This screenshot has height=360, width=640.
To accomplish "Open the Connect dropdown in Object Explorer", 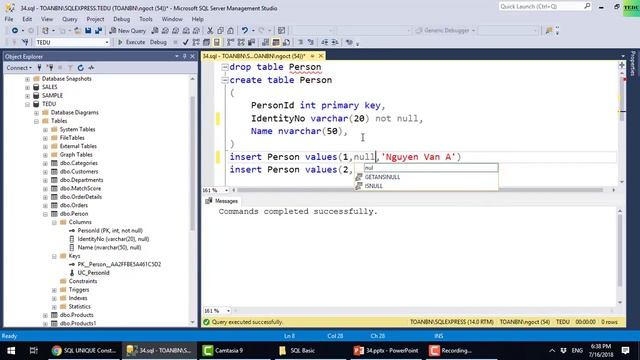I will (x=19, y=68).
